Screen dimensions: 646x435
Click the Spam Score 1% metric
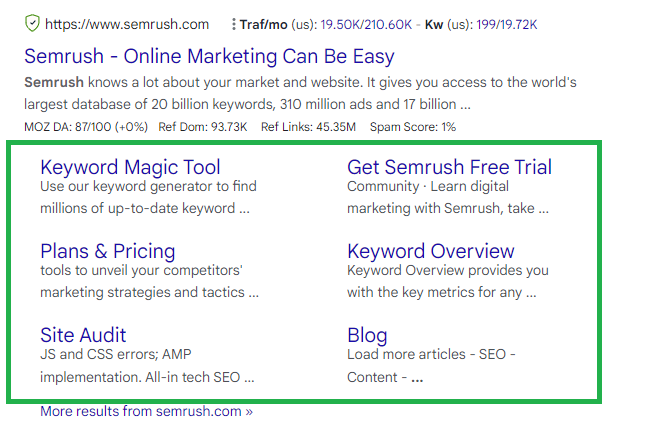pos(411,127)
